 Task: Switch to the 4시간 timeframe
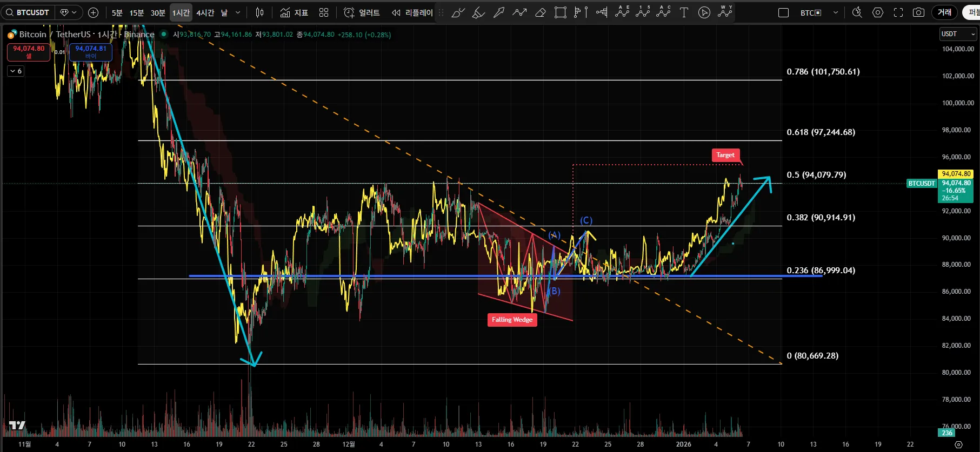pos(205,12)
